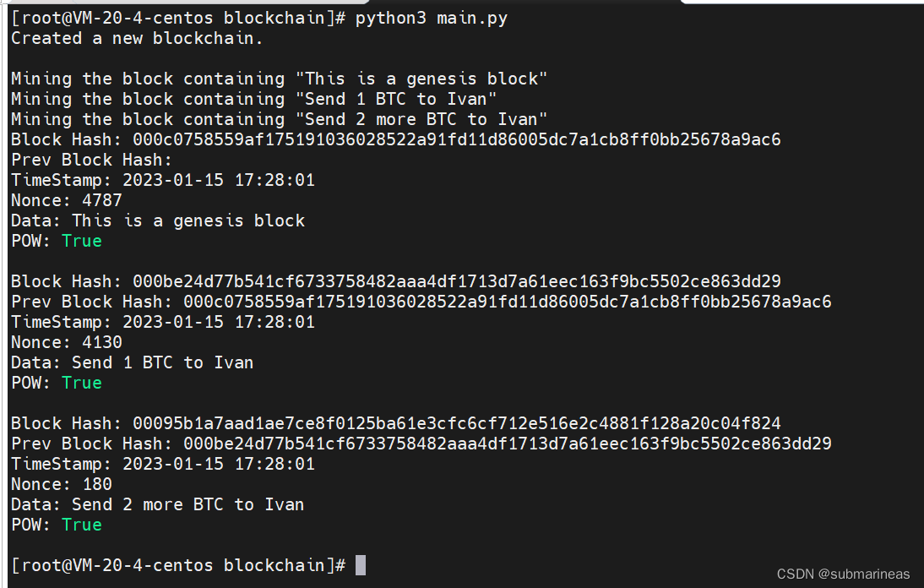924x588 pixels.
Task: Click the first green True POW value
Action: [82, 241]
